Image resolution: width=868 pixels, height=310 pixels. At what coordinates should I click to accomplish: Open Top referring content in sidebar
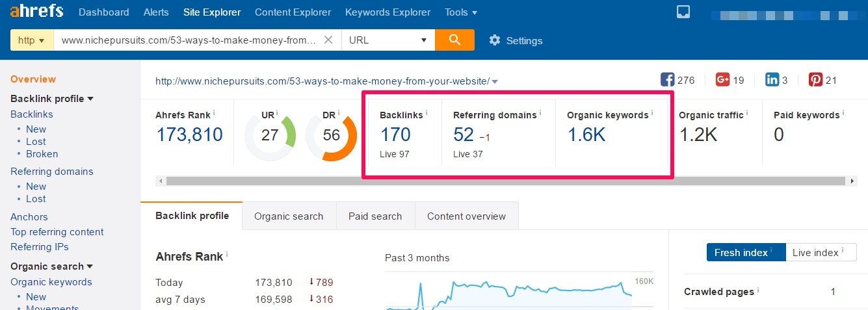57,232
